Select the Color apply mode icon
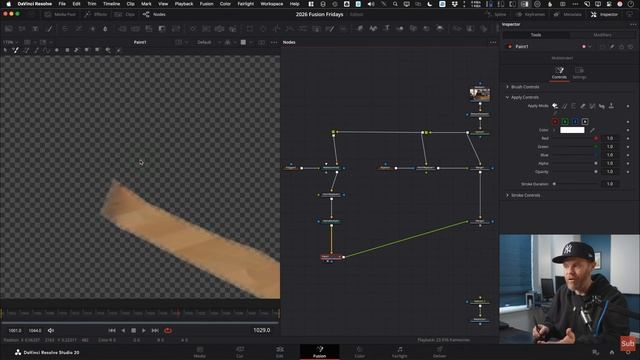The width and height of the screenshot is (640, 360). 555,106
